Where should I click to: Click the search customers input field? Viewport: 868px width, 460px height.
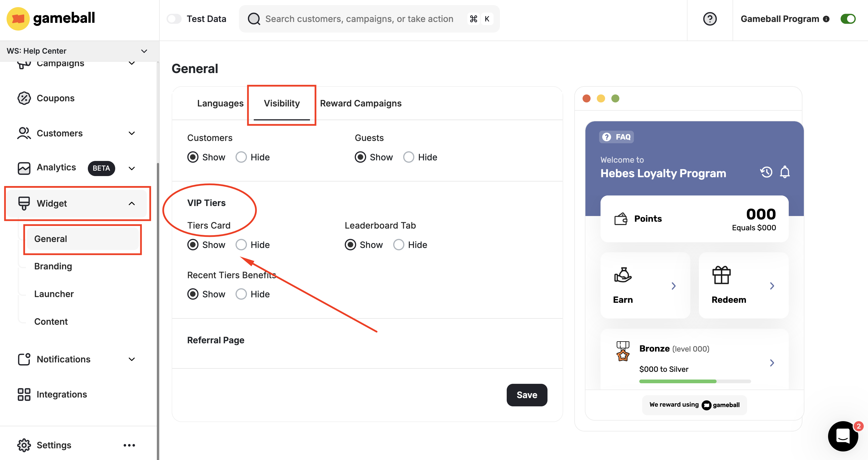click(x=359, y=19)
